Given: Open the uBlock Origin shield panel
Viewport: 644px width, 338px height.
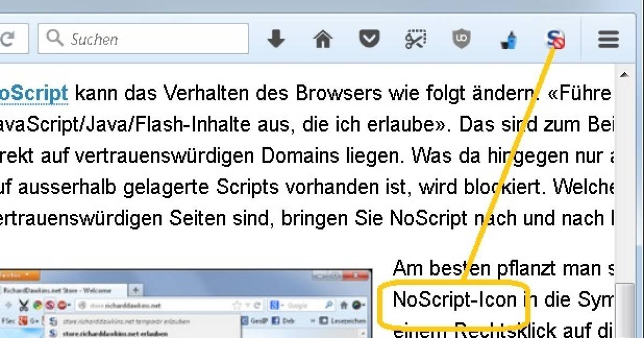Looking at the screenshot, I should 462,39.
